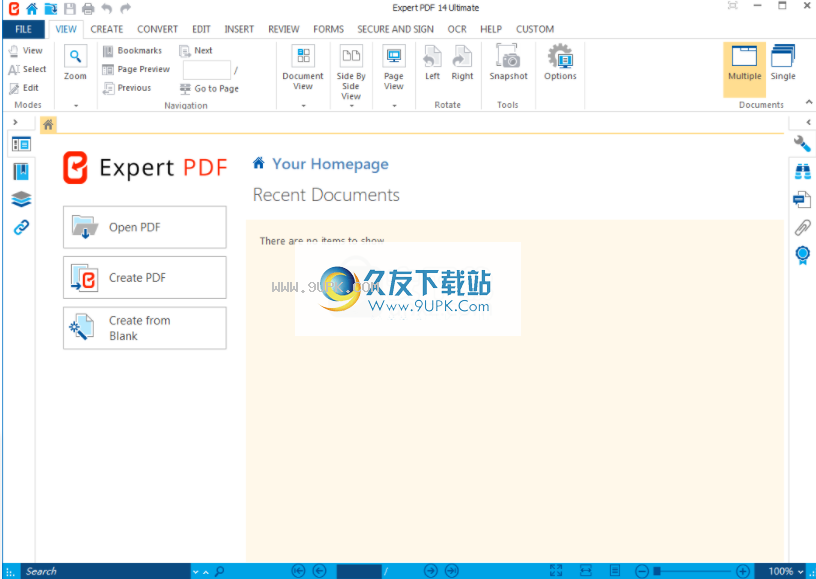Open the Options gear settings
The height and width of the screenshot is (579, 816).
pyautogui.click(x=560, y=62)
